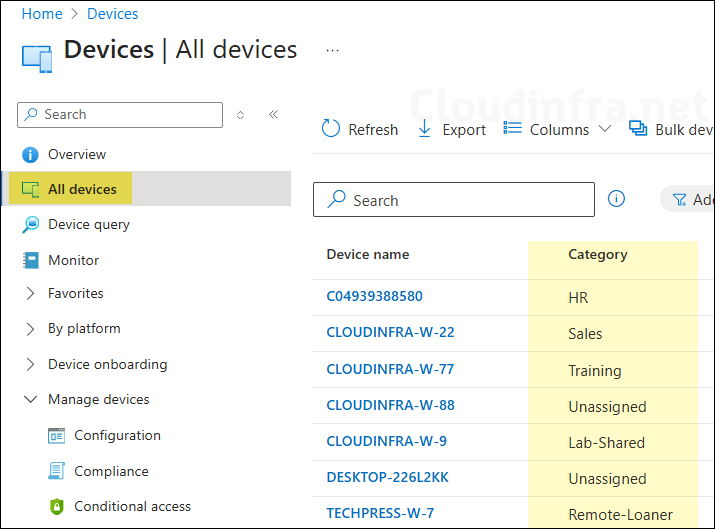
Task: Click the Export download icon
Action: 425,129
